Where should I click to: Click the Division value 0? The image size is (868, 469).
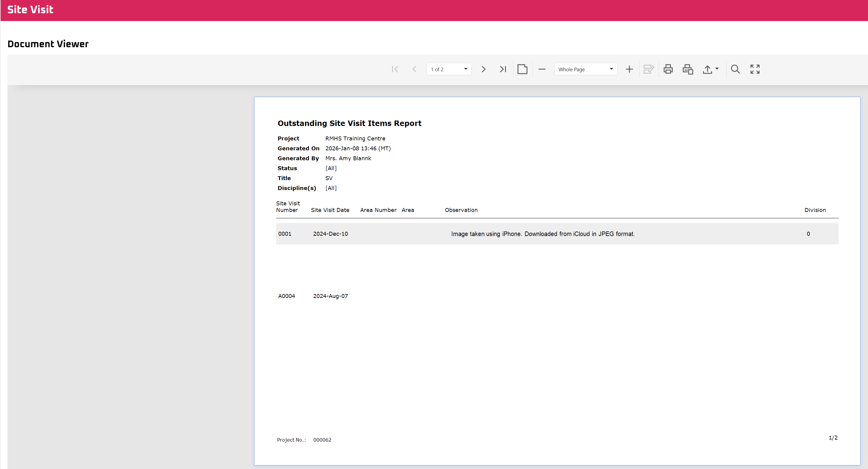pyautogui.click(x=808, y=234)
